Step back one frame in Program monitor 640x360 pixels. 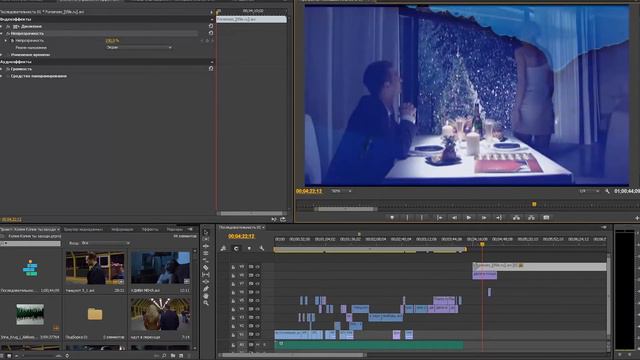(x=454, y=218)
